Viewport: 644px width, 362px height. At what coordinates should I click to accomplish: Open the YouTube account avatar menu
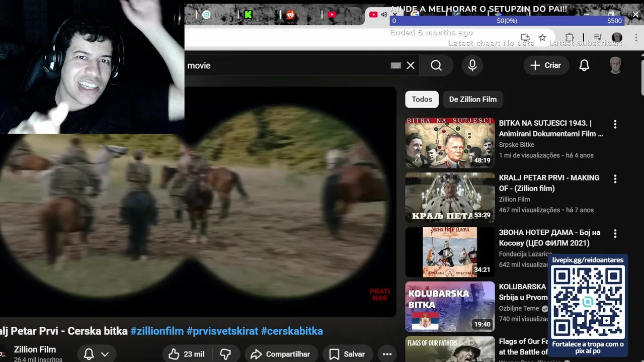(x=615, y=65)
